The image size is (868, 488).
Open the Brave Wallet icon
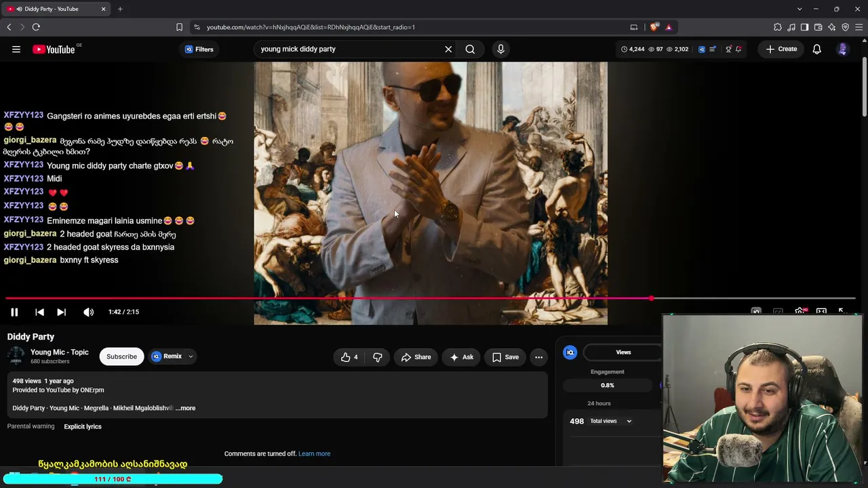(818, 27)
